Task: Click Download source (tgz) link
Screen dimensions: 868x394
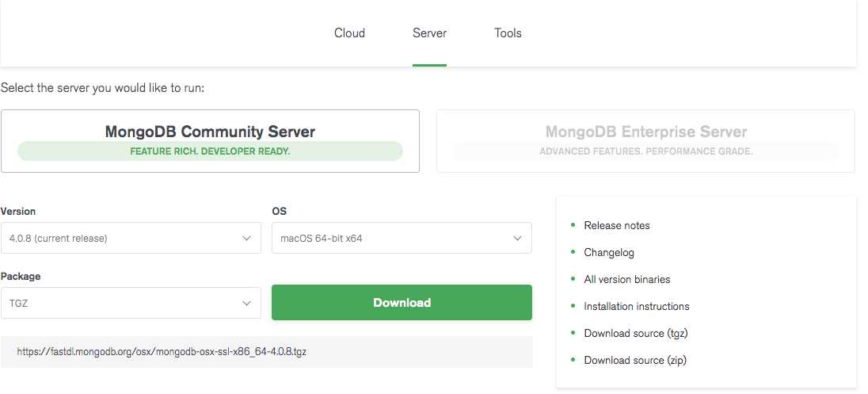Action: coord(635,333)
